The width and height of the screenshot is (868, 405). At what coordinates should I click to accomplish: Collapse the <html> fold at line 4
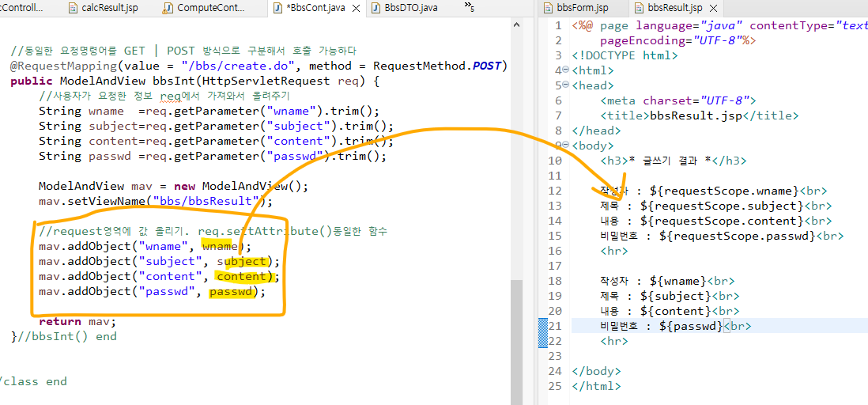566,70
